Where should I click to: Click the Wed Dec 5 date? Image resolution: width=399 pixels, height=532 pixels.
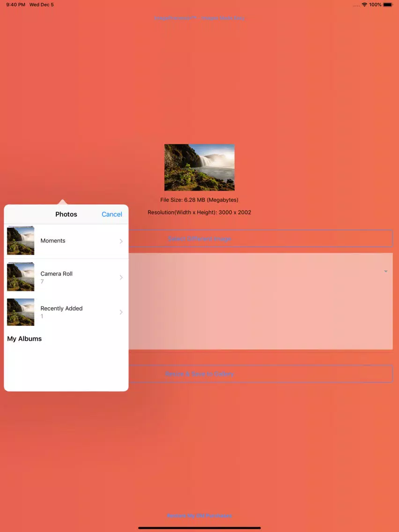pyautogui.click(x=41, y=5)
